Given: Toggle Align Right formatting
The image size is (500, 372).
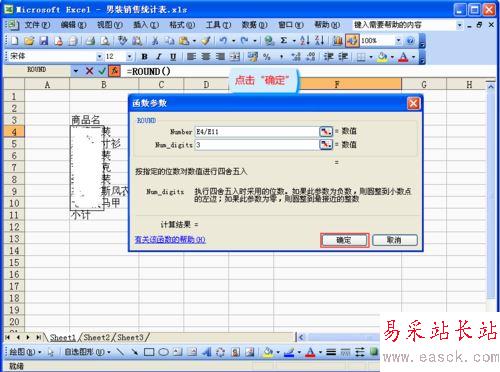Looking at the screenshot, I should (220, 57).
